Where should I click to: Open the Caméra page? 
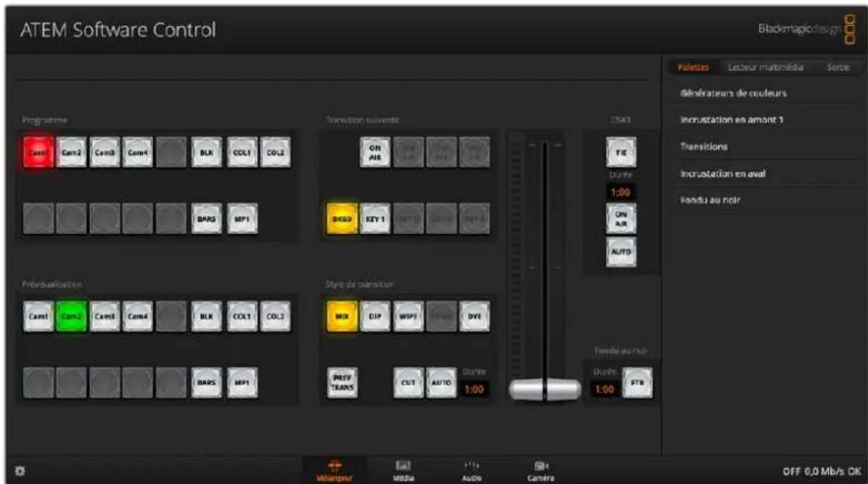point(541,471)
